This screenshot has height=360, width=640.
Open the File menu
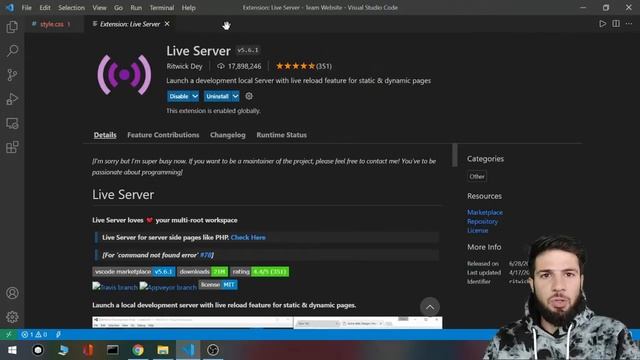point(27,8)
